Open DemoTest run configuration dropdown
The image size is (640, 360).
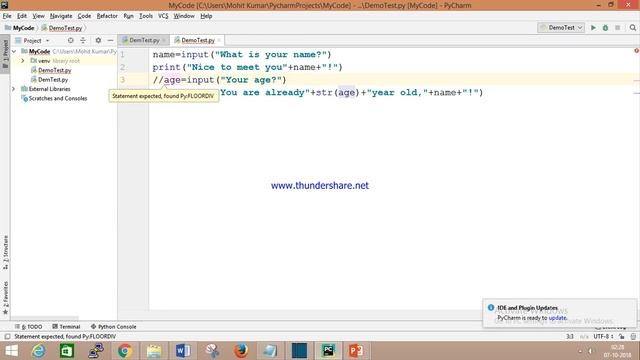pyautogui.click(x=561, y=28)
